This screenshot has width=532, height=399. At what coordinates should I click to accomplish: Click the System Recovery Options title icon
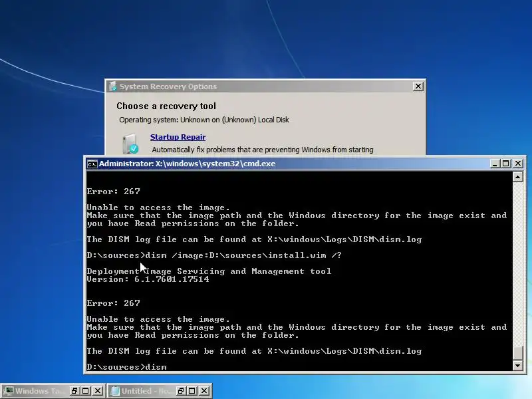tap(112, 86)
